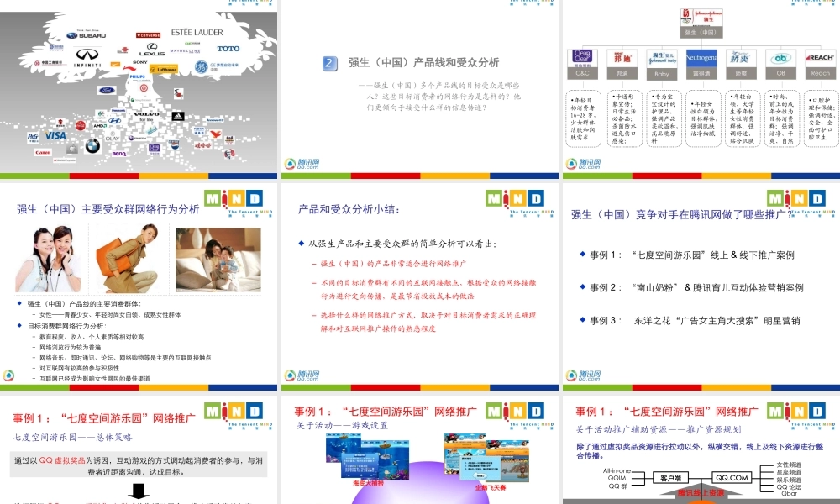Click the 女性频道 label in resource diagram

coord(789,465)
